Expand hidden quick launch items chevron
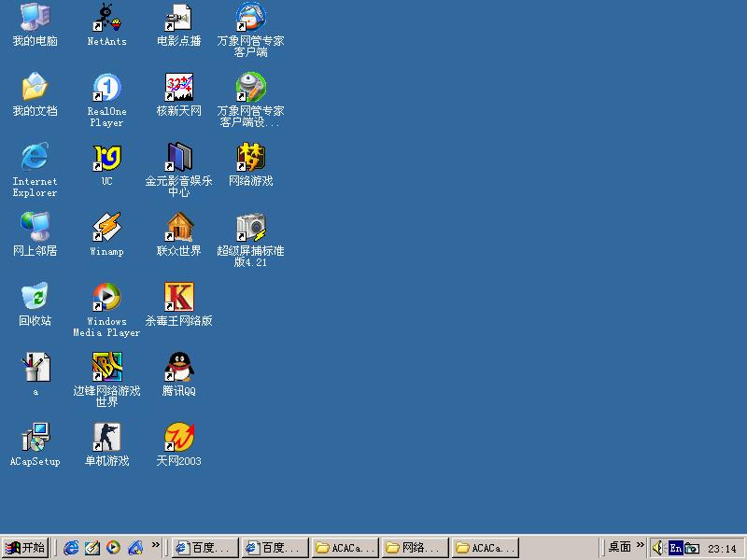Viewport: 747px width, 560px height. click(x=155, y=545)
